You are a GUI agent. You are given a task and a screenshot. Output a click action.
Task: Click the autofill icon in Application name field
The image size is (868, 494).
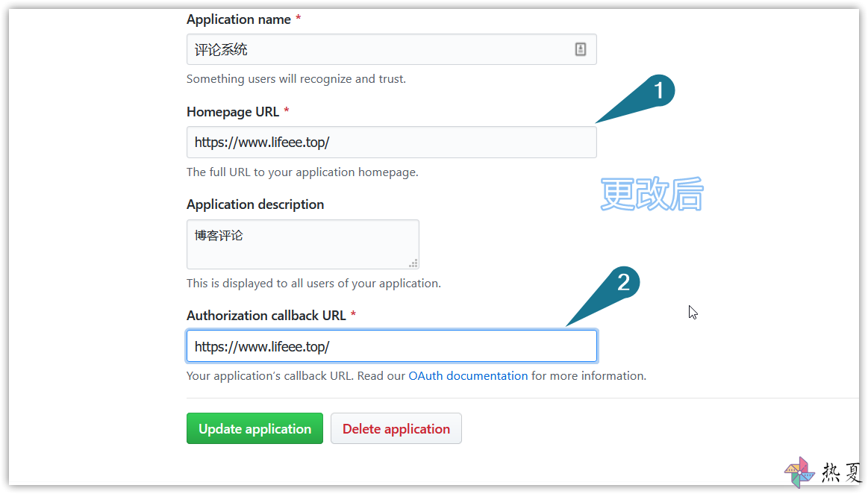(x=580, y=49)
